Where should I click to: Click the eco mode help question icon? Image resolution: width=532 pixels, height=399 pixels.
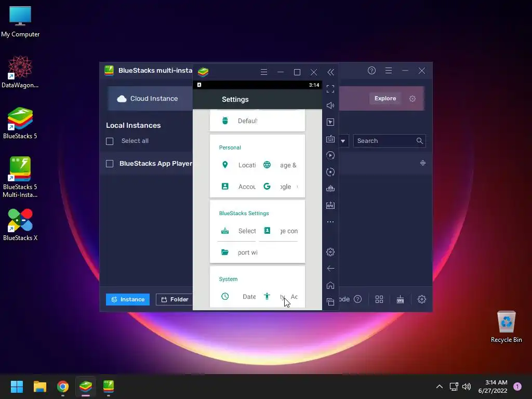tap(357, 299)
